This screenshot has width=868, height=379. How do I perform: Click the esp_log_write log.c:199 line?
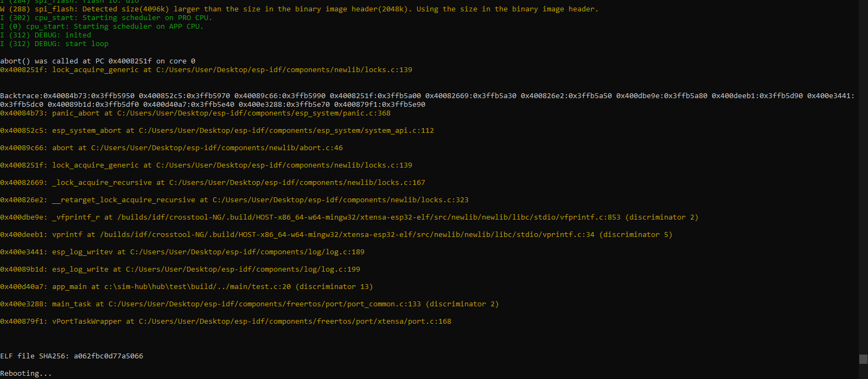[180, 269]
